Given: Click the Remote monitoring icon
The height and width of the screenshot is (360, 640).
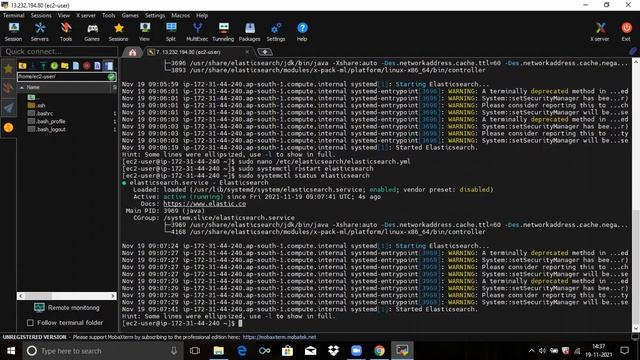Looking at the screenshot, I should coord(39,307).
